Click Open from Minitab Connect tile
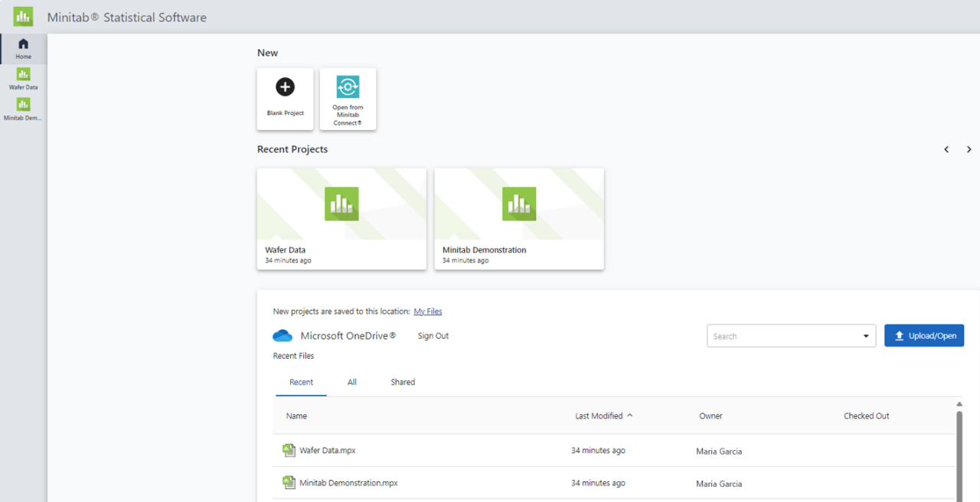 (x=348, y=98)
